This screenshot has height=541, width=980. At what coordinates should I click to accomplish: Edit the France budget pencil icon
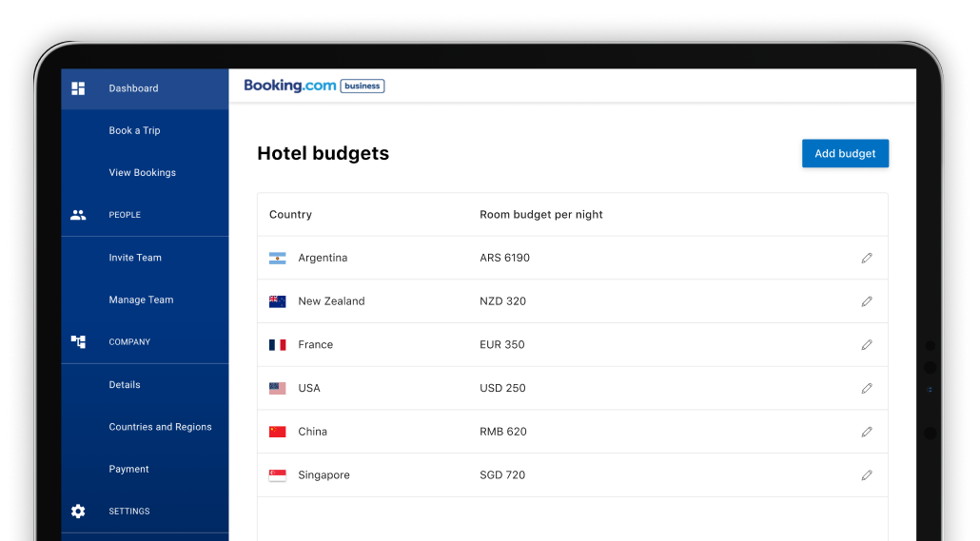click(866, 345)
